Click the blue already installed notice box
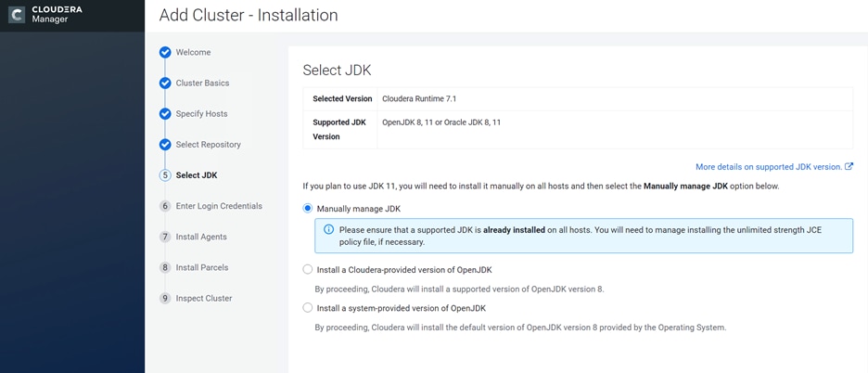 click(583, 236)
